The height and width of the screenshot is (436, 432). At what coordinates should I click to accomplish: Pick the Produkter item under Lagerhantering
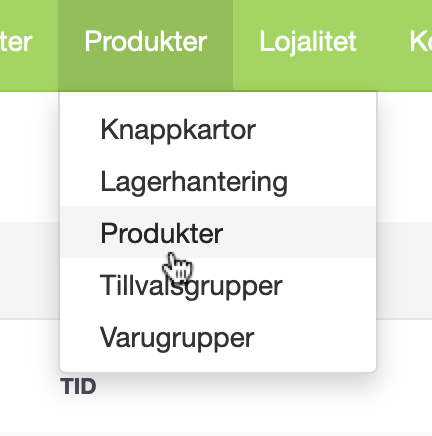(x=218, y=232)
